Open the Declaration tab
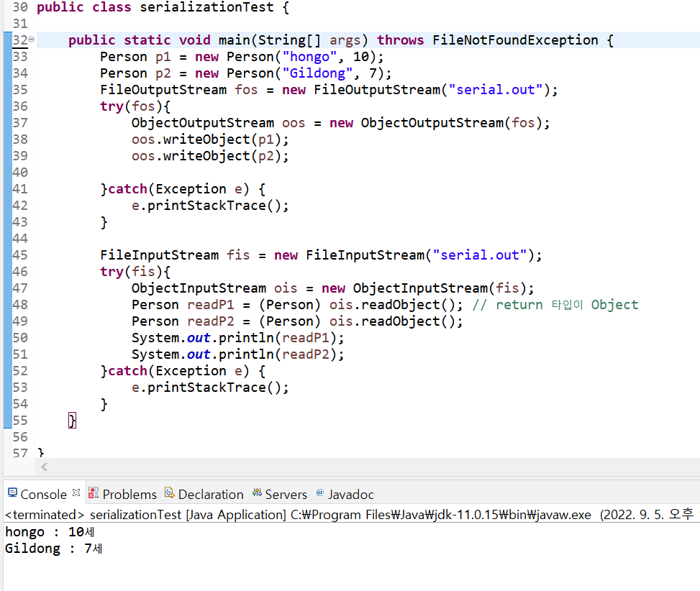 [x=211, y=494]
